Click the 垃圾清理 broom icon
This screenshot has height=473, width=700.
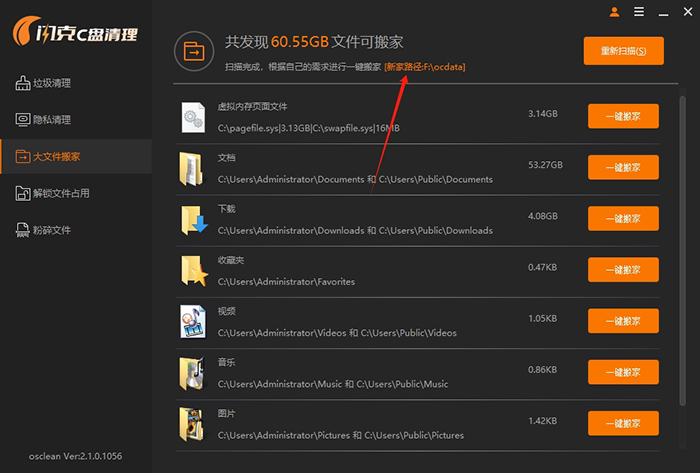tap(23, 83)
